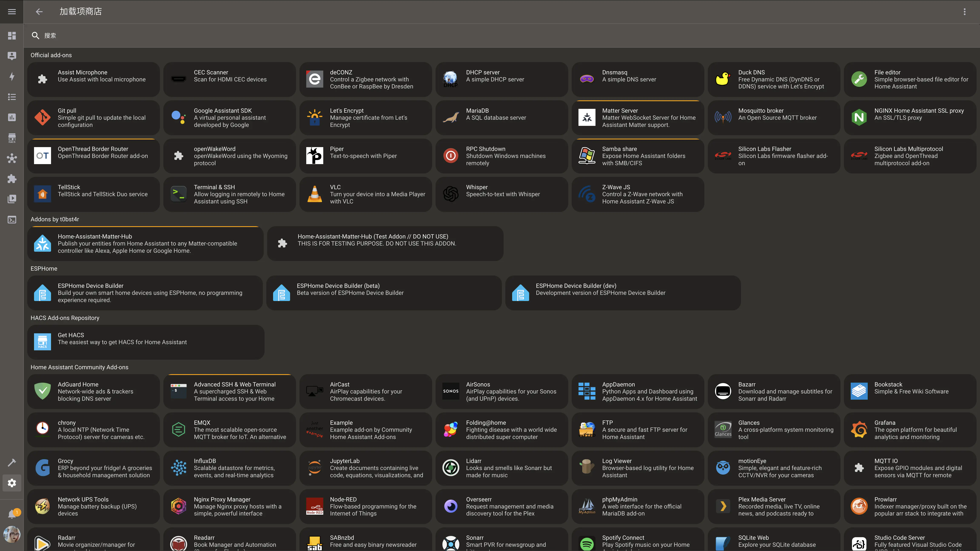Select the File editor add-on
The width and height of the screenshot is (980, 551).
click(910, 79)
